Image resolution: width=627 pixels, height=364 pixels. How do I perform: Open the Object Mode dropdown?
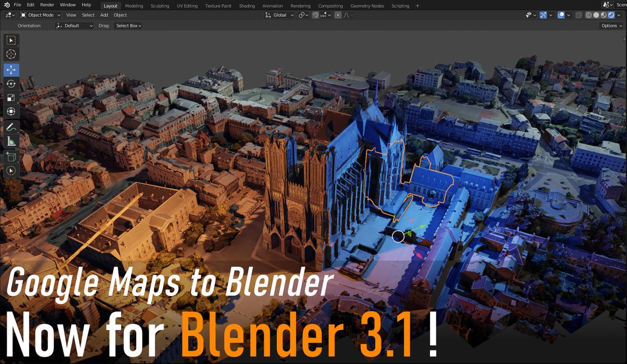click(40, 15)
